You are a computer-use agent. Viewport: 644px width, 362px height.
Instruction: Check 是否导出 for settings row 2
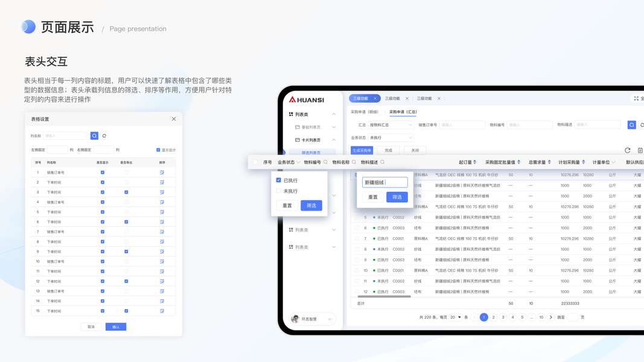tap(126, 182)
